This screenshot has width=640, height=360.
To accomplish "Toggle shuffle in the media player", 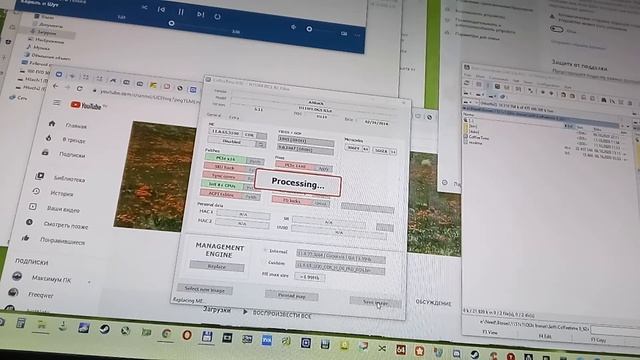I will click(144, 7).
